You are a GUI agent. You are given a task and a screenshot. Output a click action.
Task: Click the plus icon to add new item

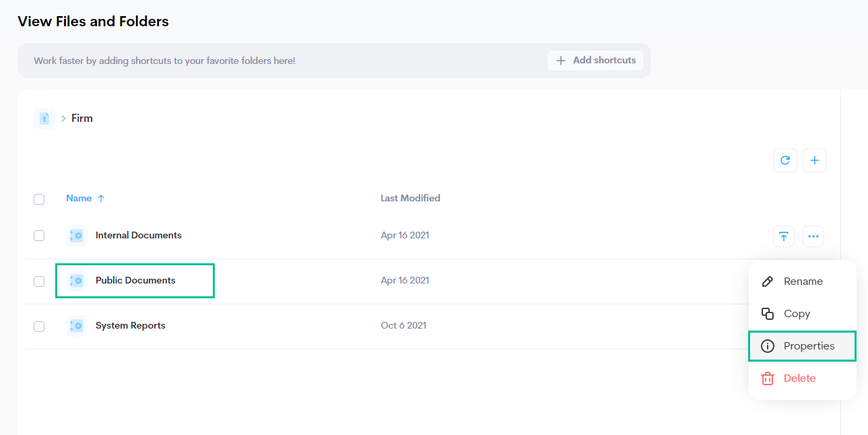814,160
